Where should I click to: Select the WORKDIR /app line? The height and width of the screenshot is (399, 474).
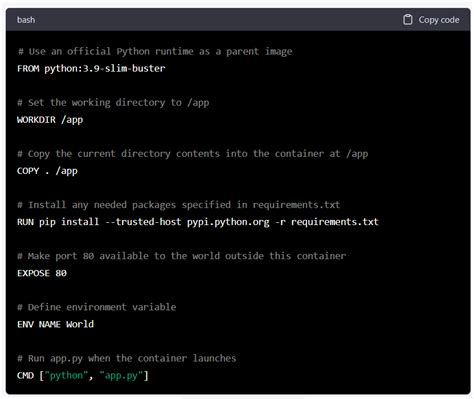[50, 120]
